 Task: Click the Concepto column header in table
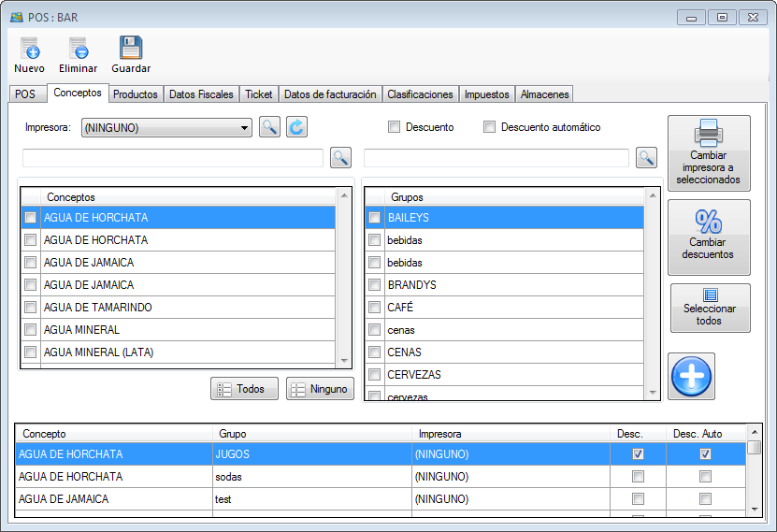(114, 434)
